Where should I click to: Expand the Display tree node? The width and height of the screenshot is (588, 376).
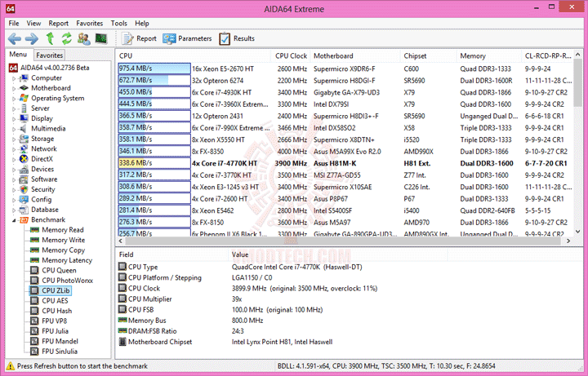pos(14,119)
